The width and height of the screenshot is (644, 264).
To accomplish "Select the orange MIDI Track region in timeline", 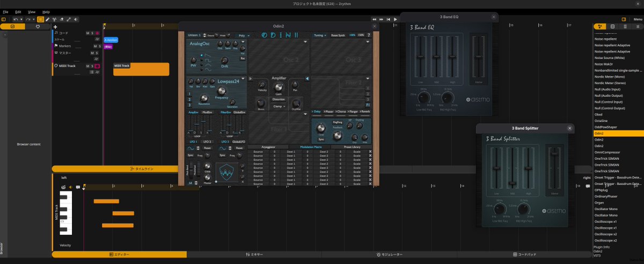I will (141, 69).
